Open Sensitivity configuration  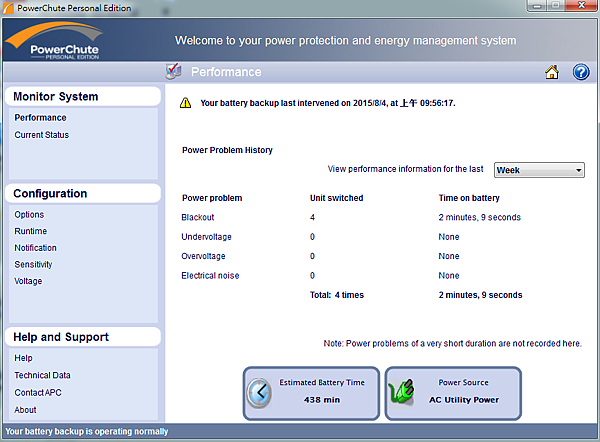33,265
